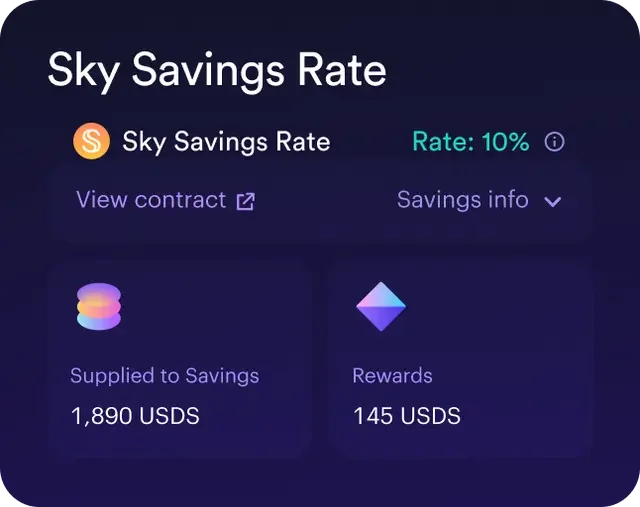Click the external link icon beside View contract
Image resolution: width=640 pixels, height=507 pixels.
[245, 201]
